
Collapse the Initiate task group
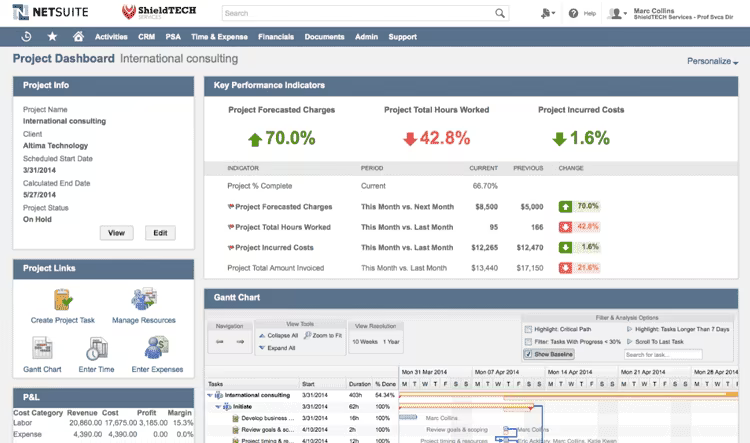218,407
